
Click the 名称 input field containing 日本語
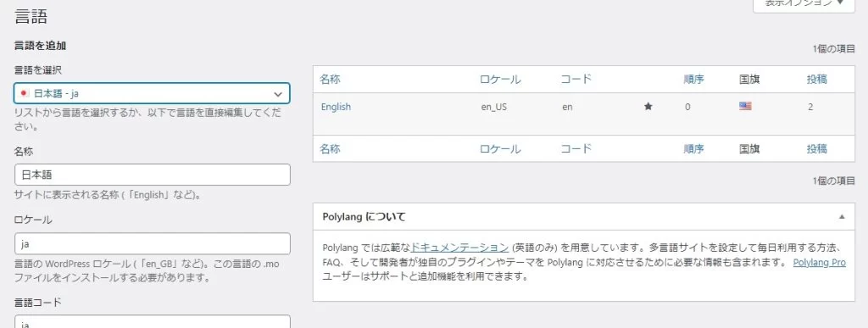click(x=153, y=175)
